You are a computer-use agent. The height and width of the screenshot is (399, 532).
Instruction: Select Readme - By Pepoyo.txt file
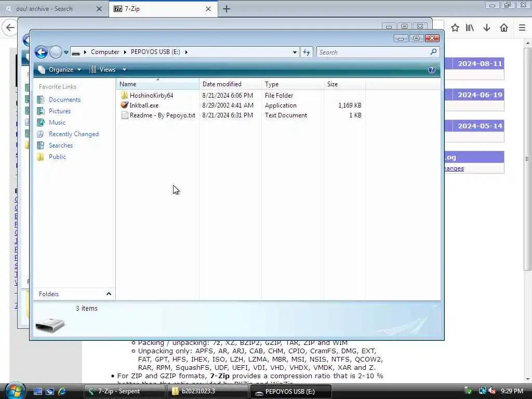click(x=163, y=115)
